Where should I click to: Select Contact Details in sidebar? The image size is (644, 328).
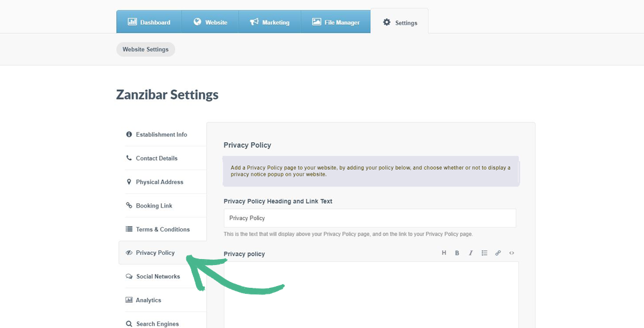coord(156,158)
